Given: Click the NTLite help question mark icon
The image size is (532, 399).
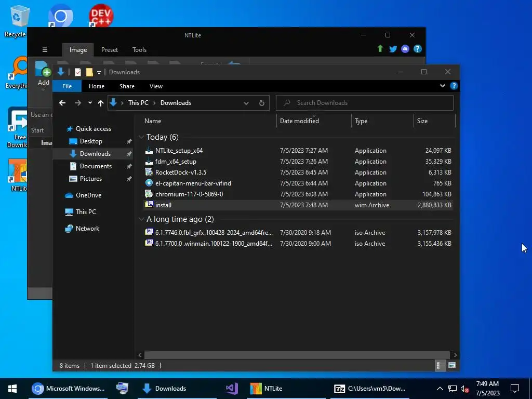Looking at the screenshot, I should [418, 49].
